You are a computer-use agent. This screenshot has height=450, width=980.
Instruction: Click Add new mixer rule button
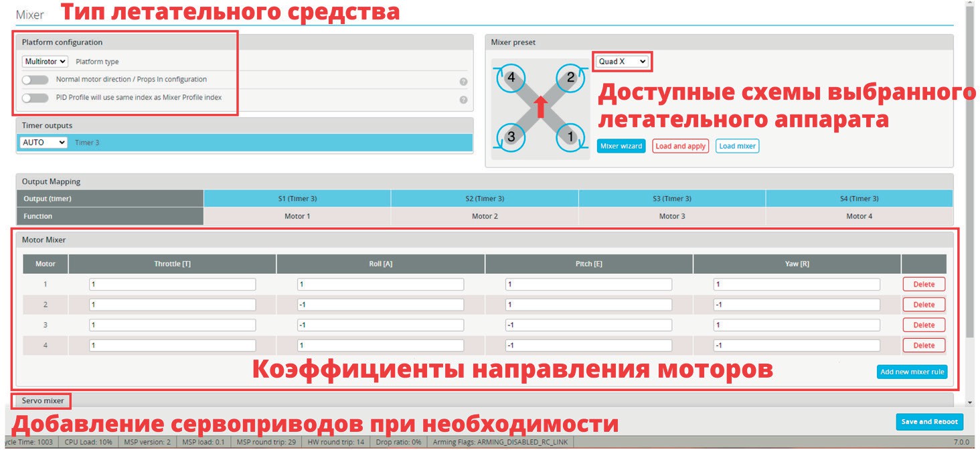[x=912, y=372]
